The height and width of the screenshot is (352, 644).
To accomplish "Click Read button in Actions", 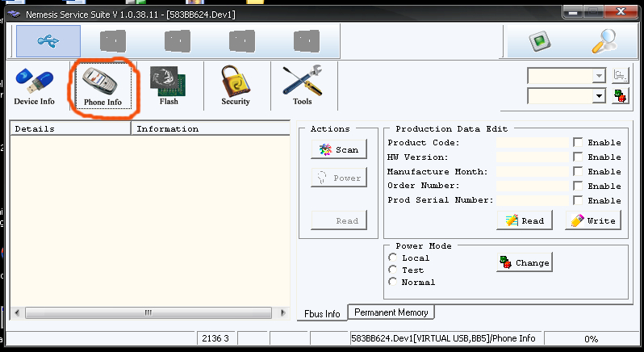I will [339, 220].
